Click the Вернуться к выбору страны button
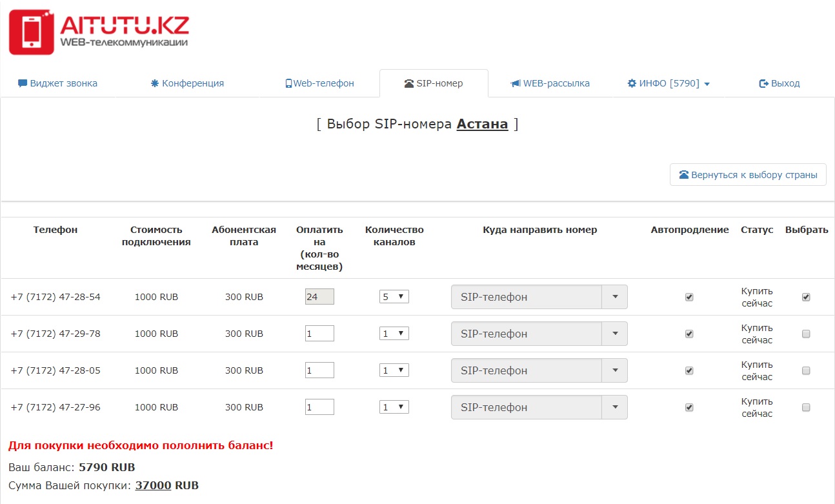 point(748,175)
